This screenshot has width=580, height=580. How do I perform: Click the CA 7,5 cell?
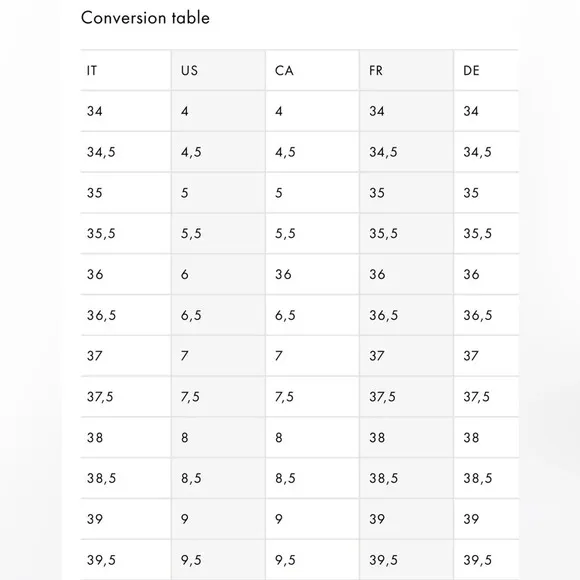coord(312,397)
